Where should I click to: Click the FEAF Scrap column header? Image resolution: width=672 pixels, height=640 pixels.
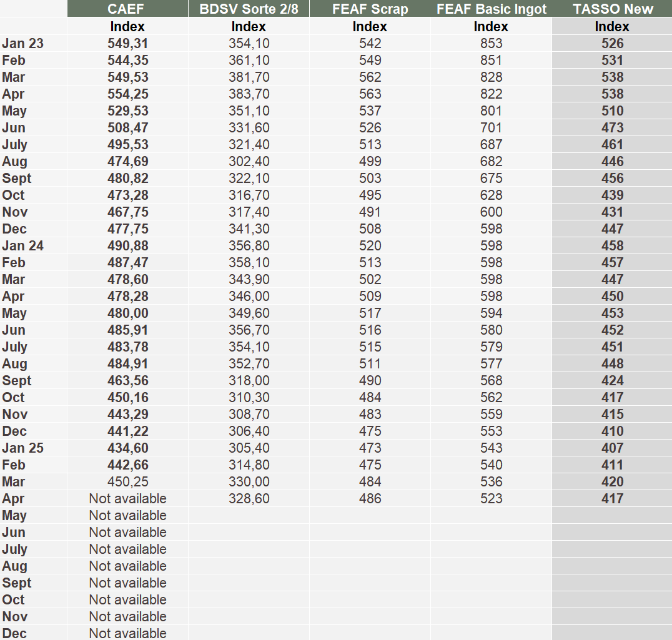tap(370, 9)
